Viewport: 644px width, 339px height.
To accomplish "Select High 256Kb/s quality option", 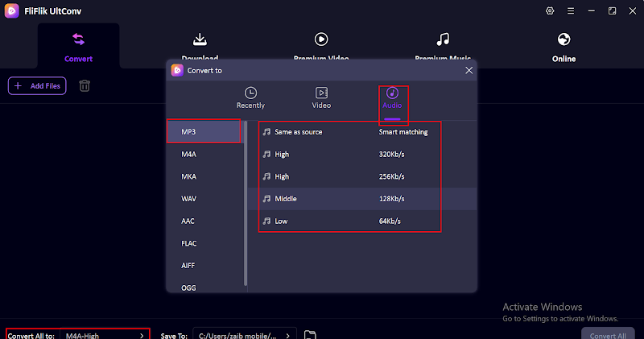I will pos(362,176).
